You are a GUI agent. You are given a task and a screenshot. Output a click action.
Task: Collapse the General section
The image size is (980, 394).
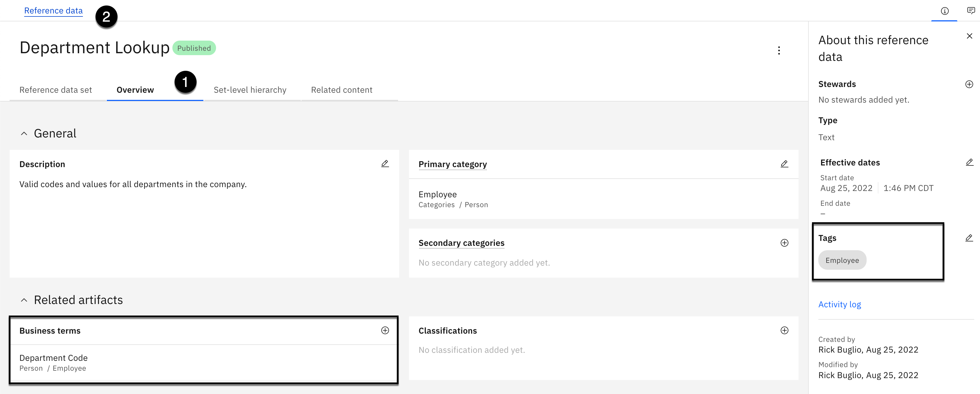24,134
